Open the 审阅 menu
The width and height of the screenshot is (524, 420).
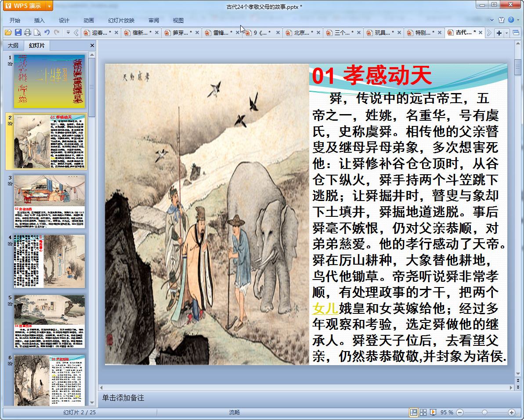click(154, 20)
